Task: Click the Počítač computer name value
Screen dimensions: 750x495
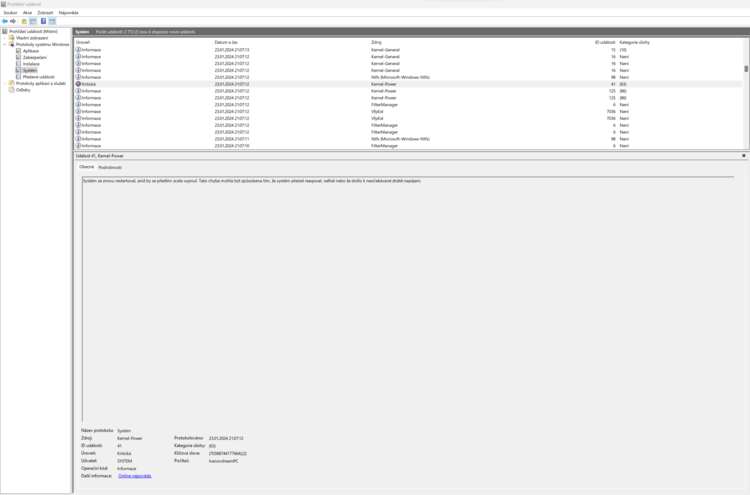Action: click(223, 461)
